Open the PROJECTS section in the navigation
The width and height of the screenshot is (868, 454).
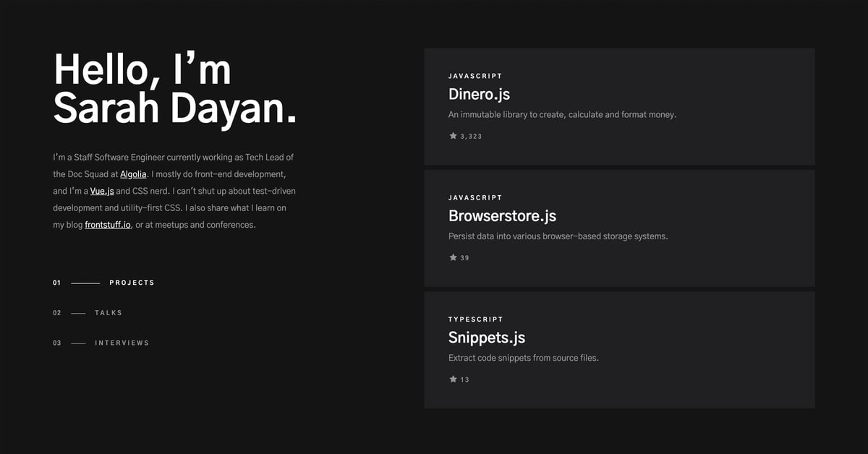click(132, 283)
